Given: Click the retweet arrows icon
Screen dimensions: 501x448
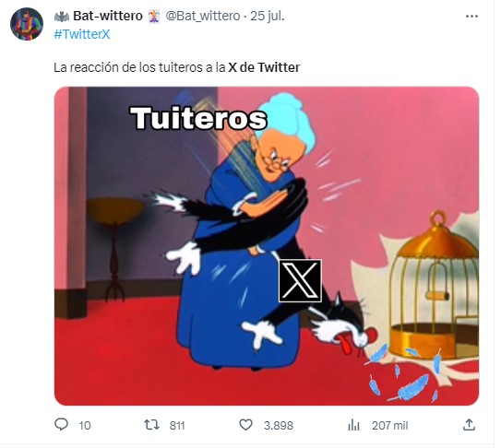Looking at the screenshot, I should pos(151,425).
